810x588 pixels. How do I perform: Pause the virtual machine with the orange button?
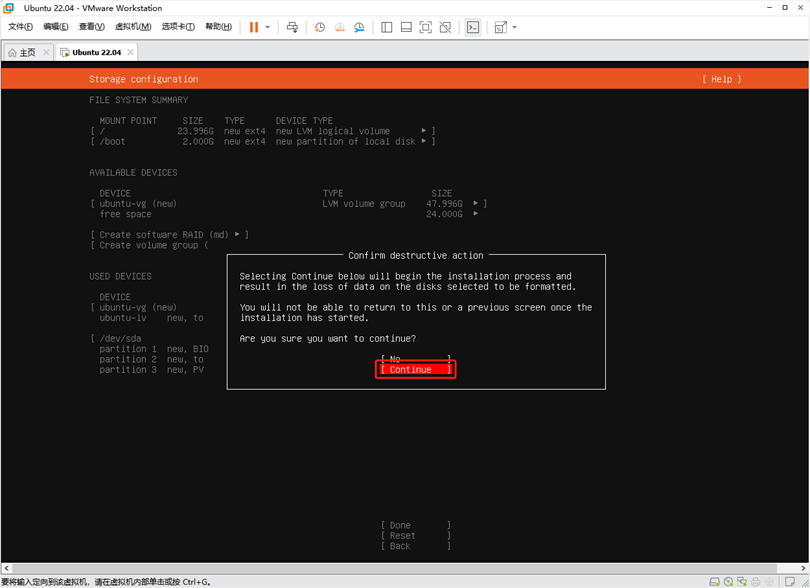pyautogui.click(x=254, y=27)
